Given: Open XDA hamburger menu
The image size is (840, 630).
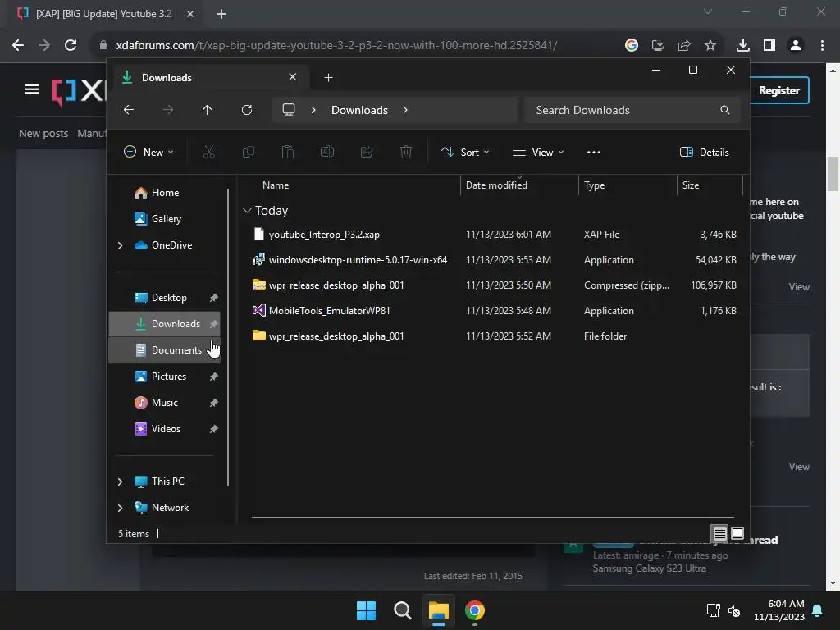Looking at the screenshot, I should coord(32,89).
